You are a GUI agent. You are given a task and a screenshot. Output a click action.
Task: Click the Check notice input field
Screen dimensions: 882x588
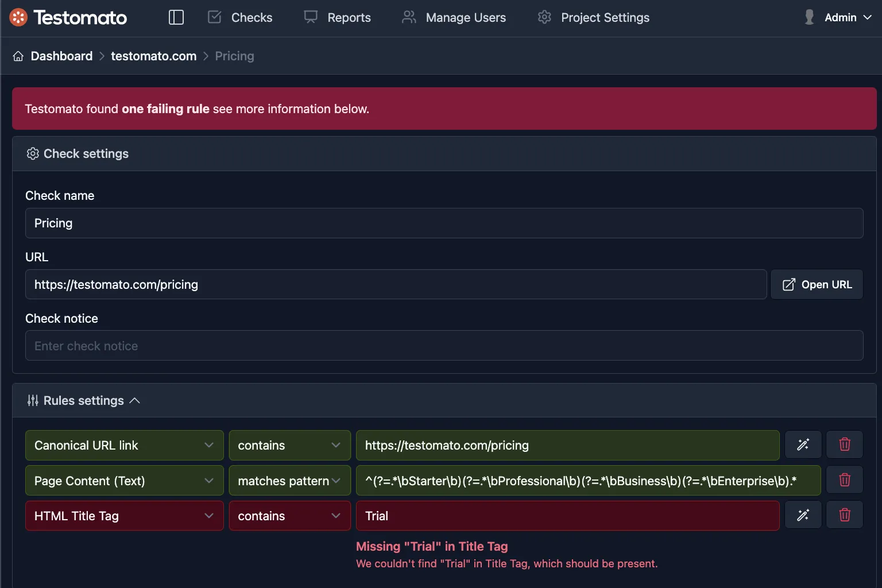(x=444, y=345)
